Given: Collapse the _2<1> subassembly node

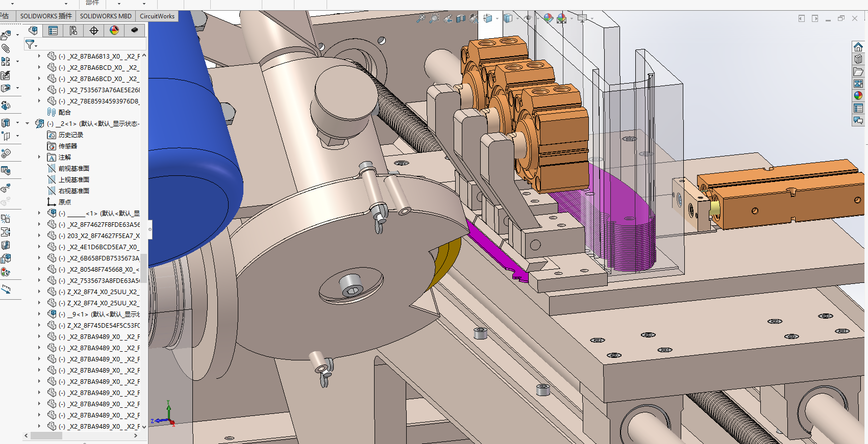Looking at the screenshot, I should coord(28,123).
